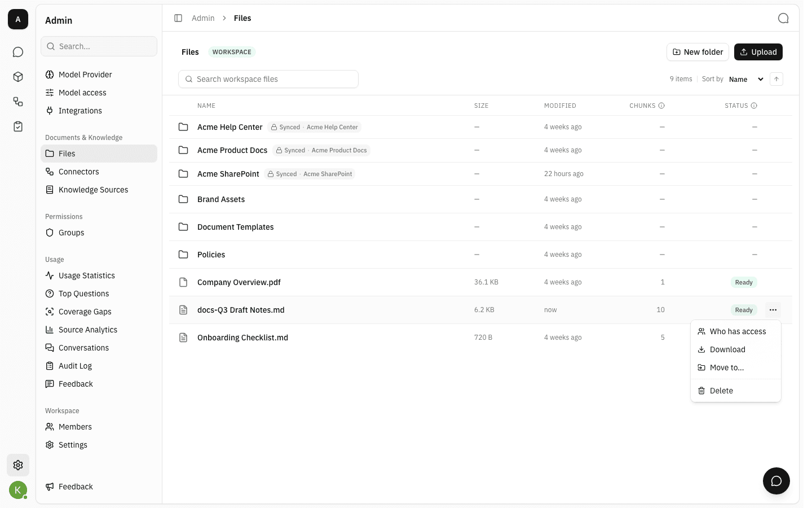Click Status column info icon
Screen dimensions: 812x508
754,106
